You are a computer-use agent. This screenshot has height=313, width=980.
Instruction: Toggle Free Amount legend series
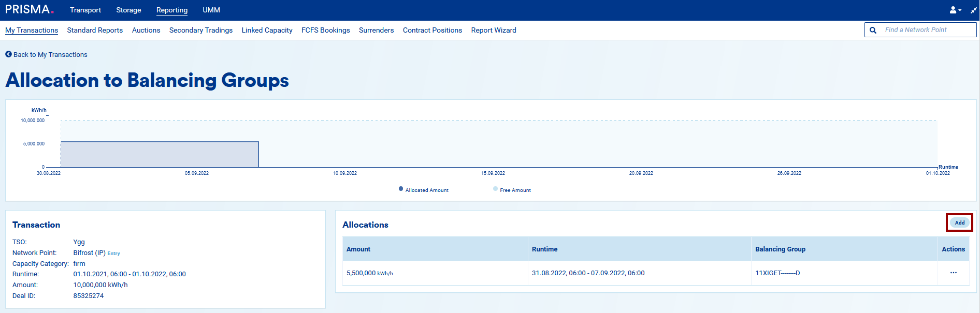coord(512,190)
